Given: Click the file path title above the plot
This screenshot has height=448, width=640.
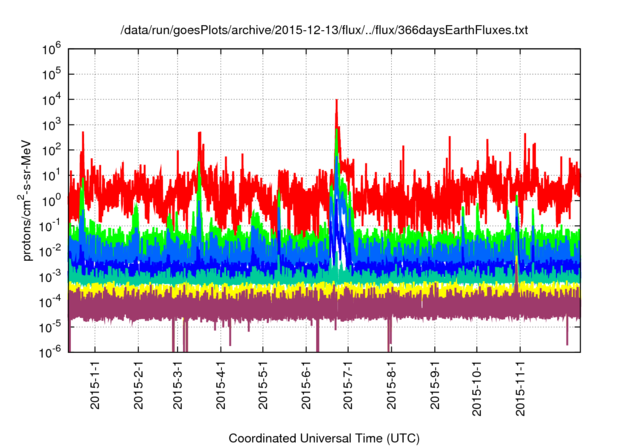Looking at the screenshot, I should 324,30.
